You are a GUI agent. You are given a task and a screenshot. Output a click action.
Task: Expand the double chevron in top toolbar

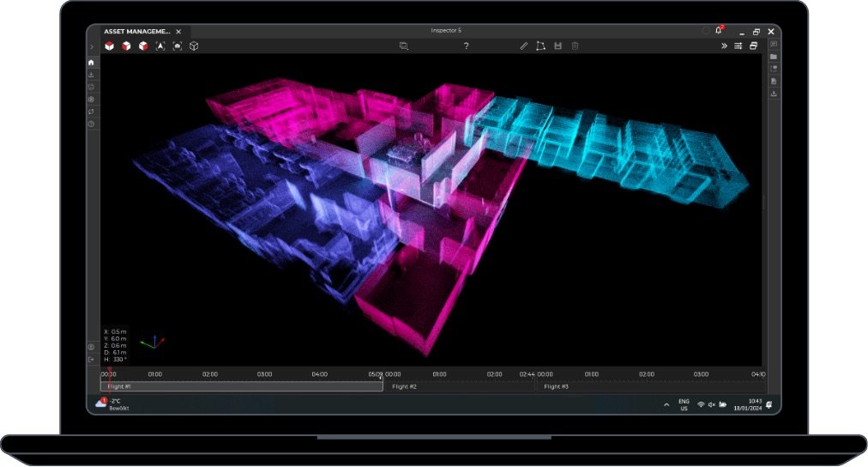(723, 45)
